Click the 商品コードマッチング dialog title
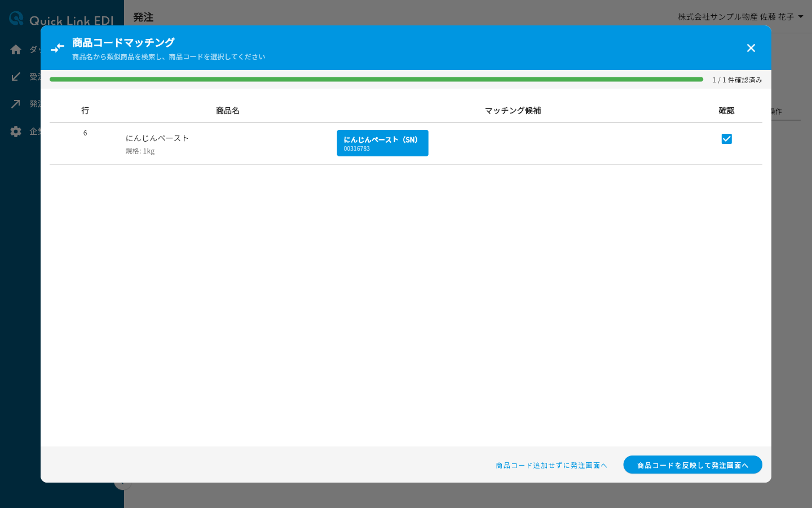Image resolution: width=812 pixels, height=508 pixels. tap(123, 42)
